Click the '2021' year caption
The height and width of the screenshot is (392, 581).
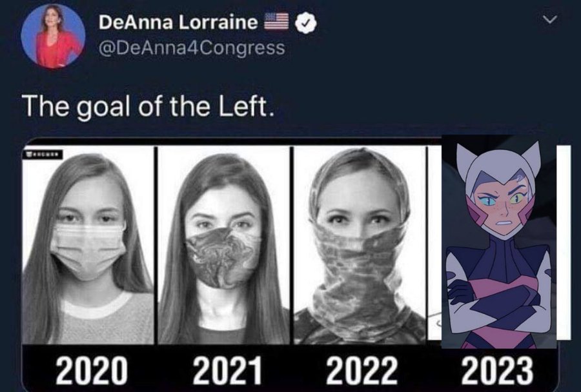pyautogui.click(x=227, y=370)
